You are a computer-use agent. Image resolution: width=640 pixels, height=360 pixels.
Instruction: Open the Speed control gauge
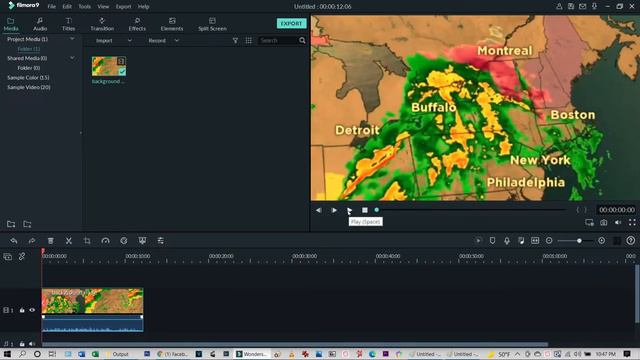(x=105, y=241)
